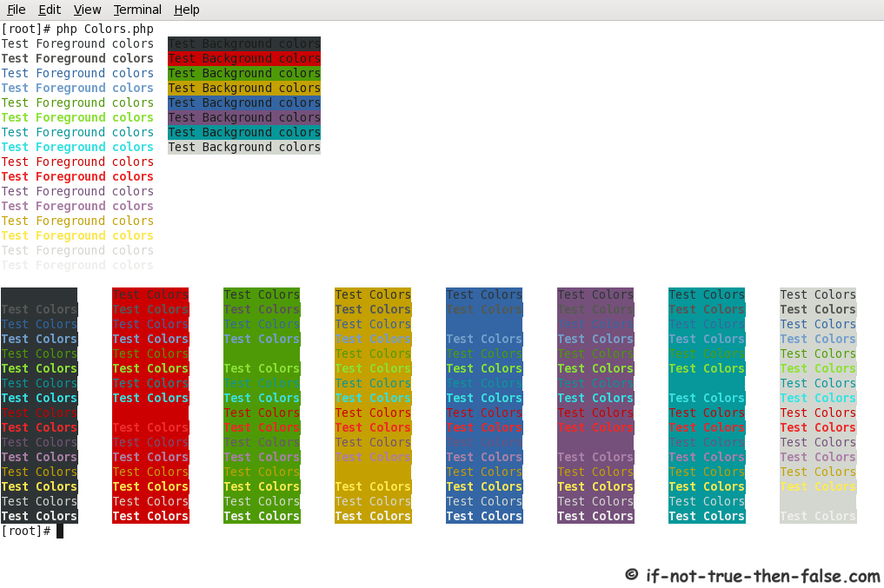Select the cyan Test Background colors row
The height and width of the screenshot is (588, 884).
pos(244,132)
